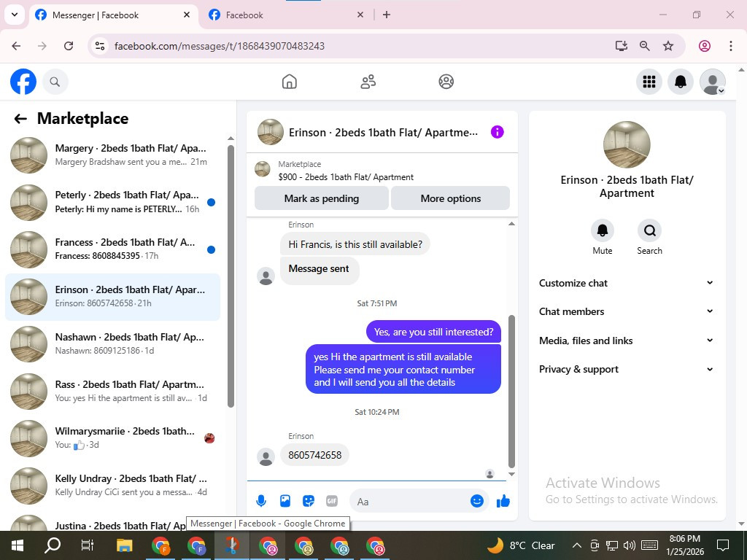Open a new browser tab
This screenshot has width=747, height=560.
(387, 15)
